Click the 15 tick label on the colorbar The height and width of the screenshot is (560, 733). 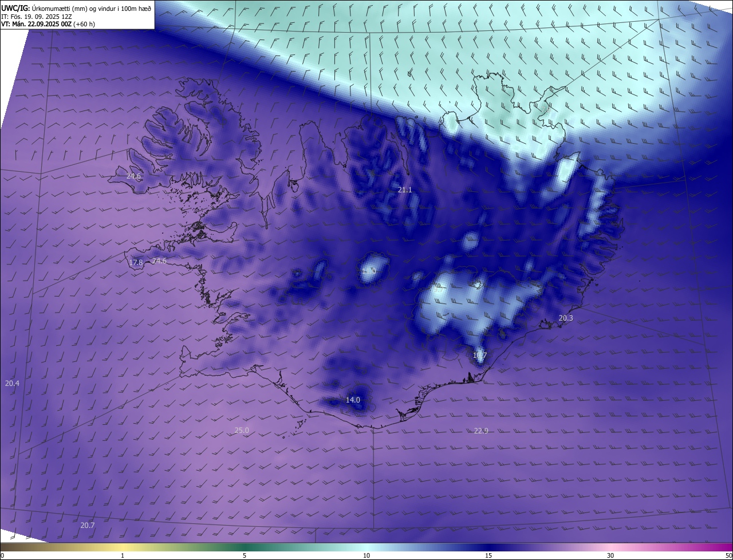point(488,555)
